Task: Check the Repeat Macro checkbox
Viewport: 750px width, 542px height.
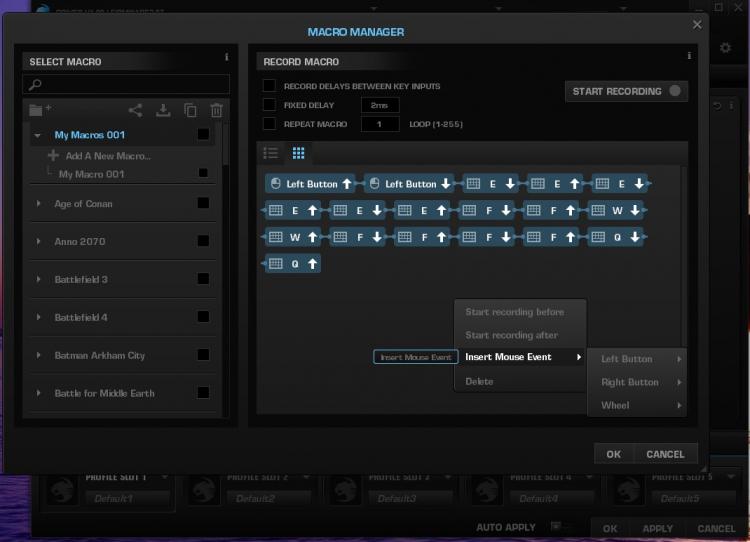Action: pos(269,124)
